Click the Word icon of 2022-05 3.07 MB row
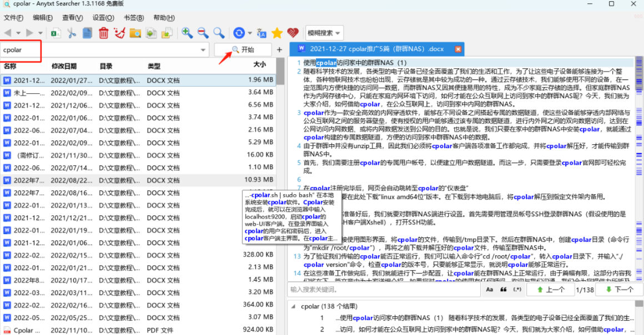 point(7,318)
